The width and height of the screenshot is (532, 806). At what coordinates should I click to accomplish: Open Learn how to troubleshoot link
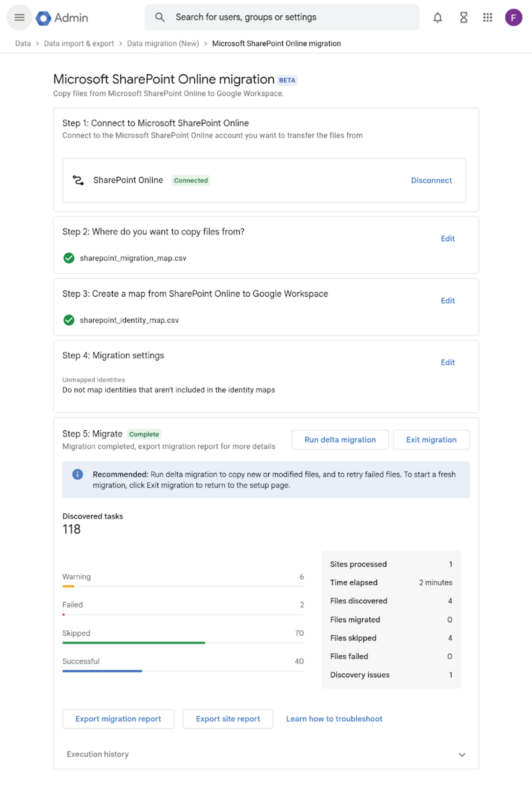pos(334,719)
